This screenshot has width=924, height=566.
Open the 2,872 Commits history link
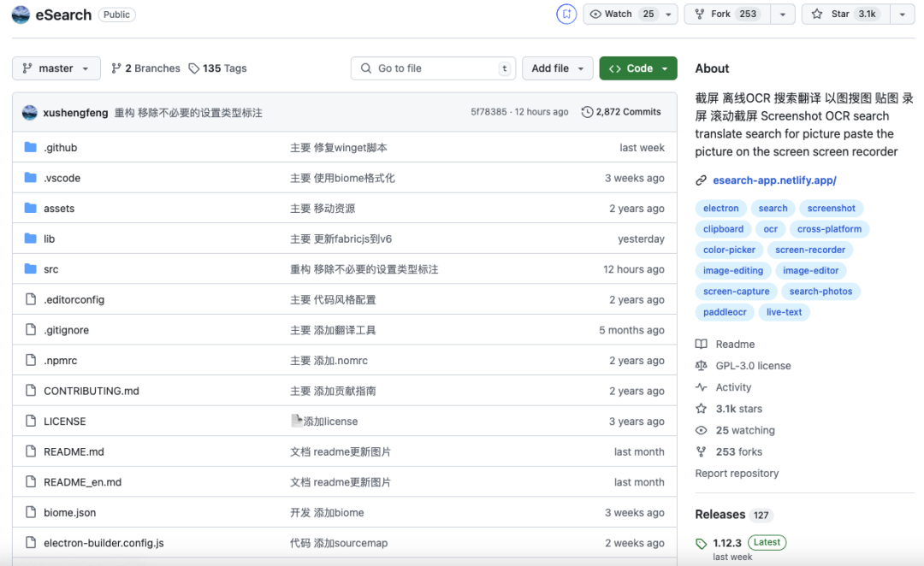click(621, 112)
